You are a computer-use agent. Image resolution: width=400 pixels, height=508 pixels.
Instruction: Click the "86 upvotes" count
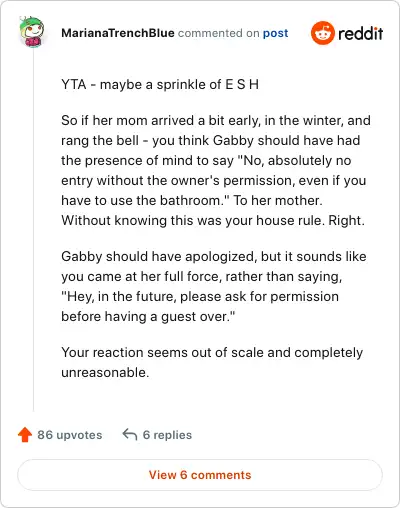click(70, 435)
